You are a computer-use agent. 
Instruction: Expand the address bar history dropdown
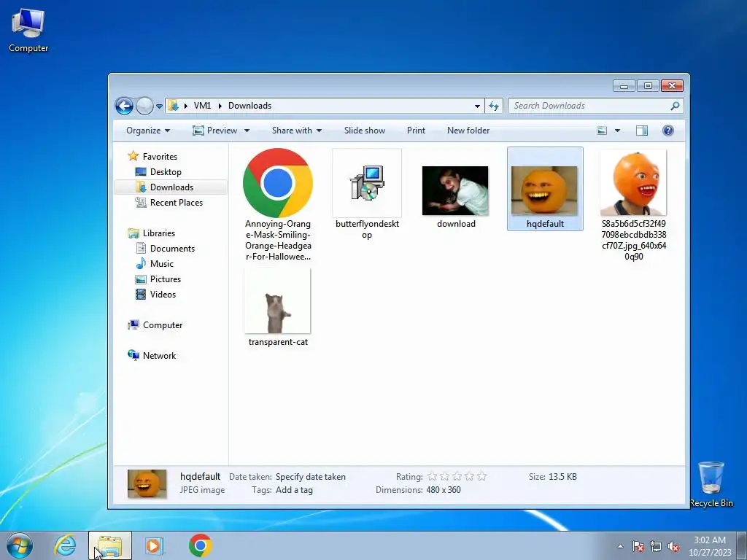tap(477, 106)
